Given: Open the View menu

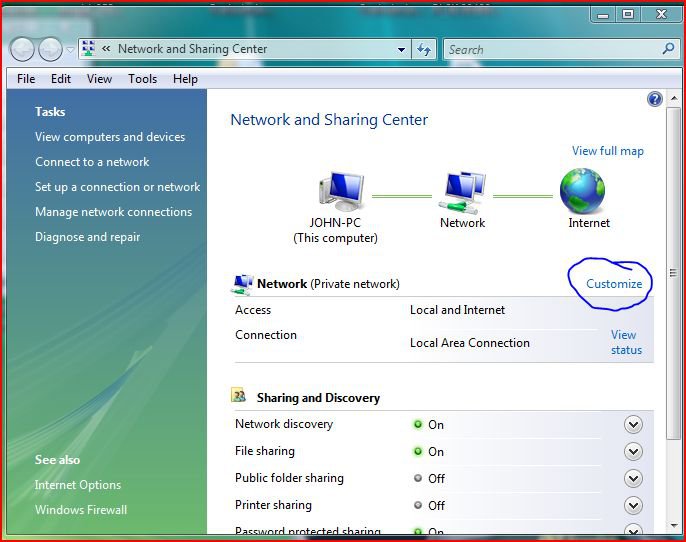Looking at the screenshot, I should (x=99, y=79).
